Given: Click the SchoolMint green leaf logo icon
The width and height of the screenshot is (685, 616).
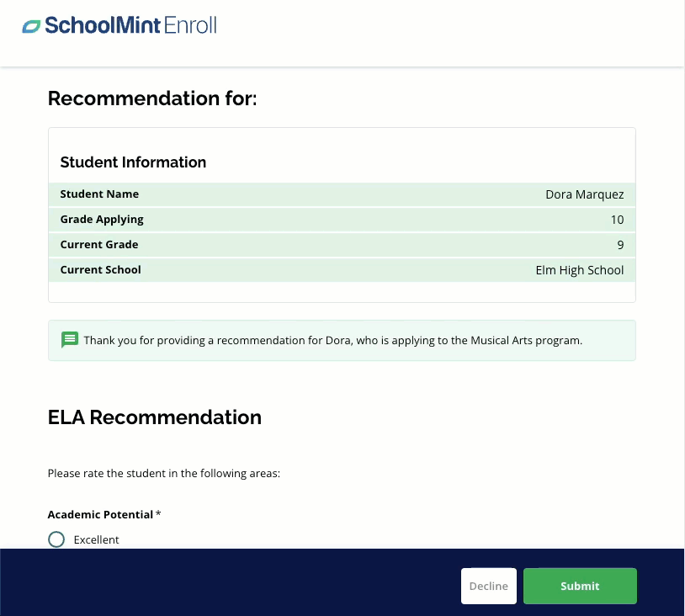Looking at the screenshot, I should pos(31,26).
